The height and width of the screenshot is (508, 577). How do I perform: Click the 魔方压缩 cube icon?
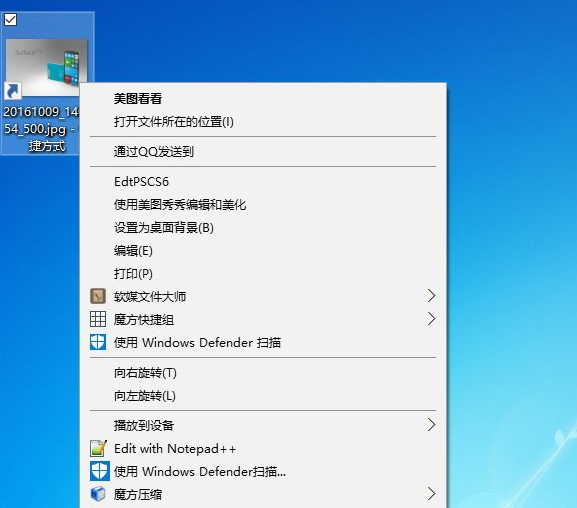click(x=98, y=494)
